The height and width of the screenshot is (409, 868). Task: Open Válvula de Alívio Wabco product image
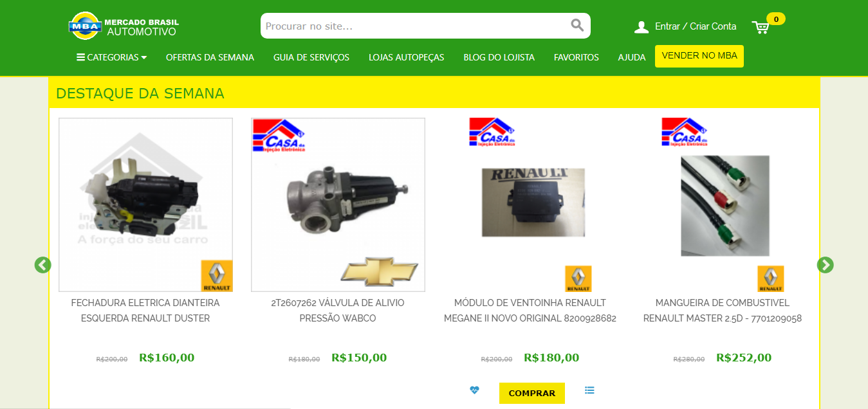(338, 204)
